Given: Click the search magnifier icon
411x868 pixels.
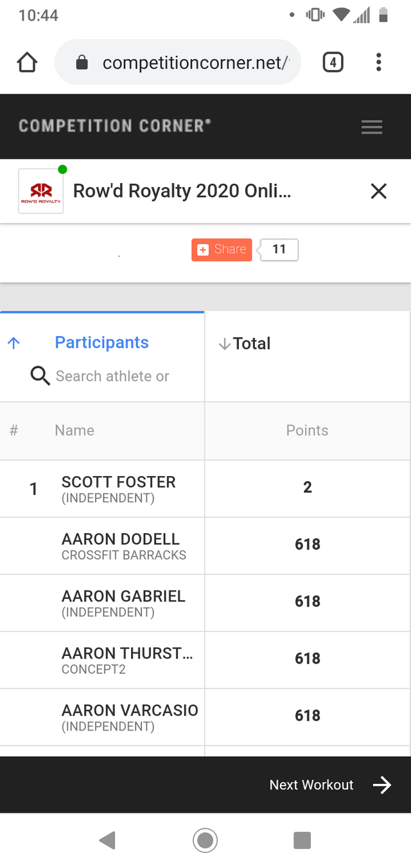Looking at the screenshot, I should tap(40, 376).
